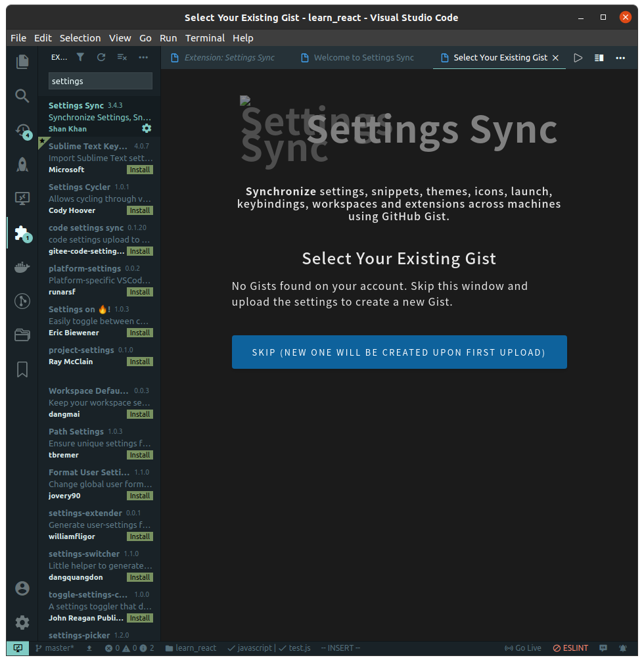Open the Remote Explorer monitor icon
Viewport: 644px width, 662px height.
[22, 199]
